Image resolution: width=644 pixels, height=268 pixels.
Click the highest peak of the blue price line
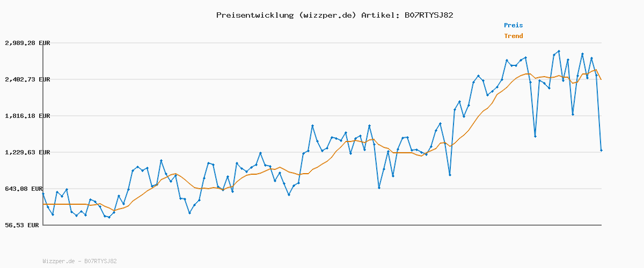pos(559,51)
